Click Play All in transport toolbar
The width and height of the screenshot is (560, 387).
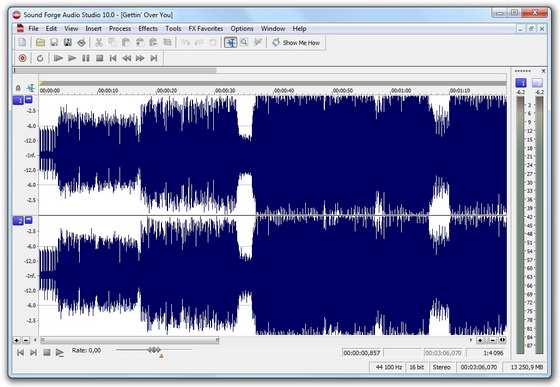coord(58,58)
